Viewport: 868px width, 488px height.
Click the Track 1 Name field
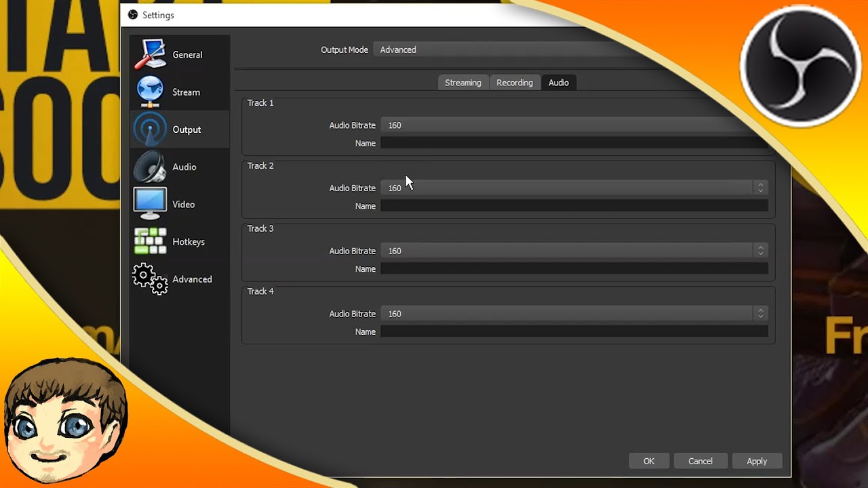click(574, 143)
